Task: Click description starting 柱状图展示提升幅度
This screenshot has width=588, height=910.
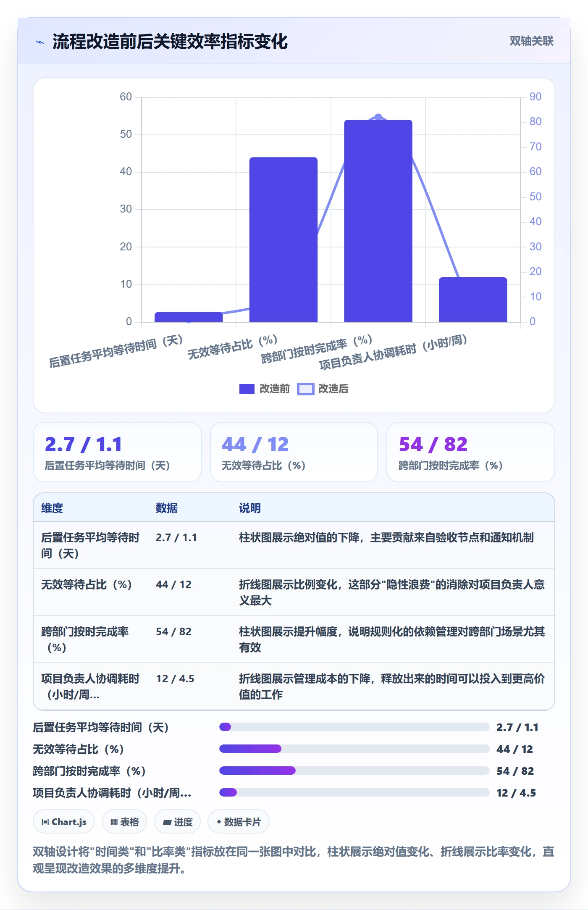Action: 392,639
